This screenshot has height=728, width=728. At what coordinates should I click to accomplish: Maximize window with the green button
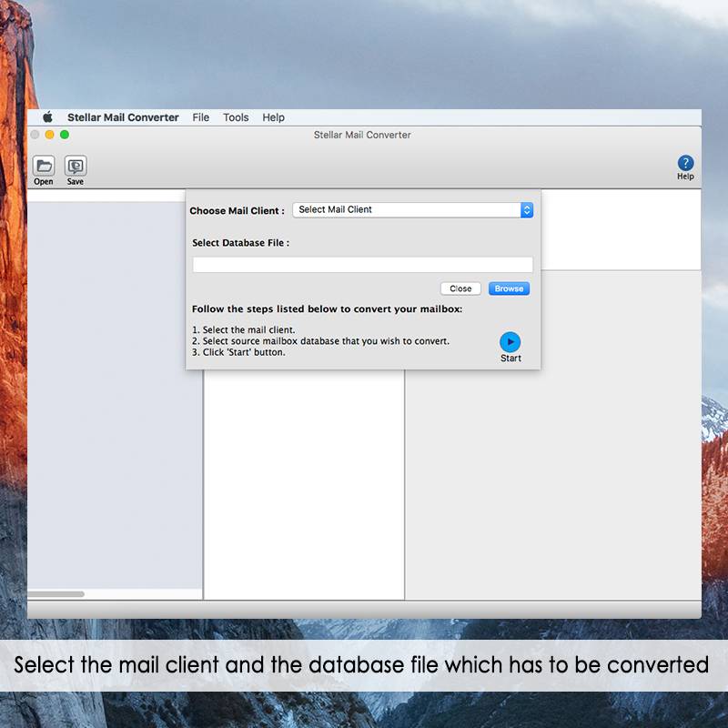coord(65,135)
